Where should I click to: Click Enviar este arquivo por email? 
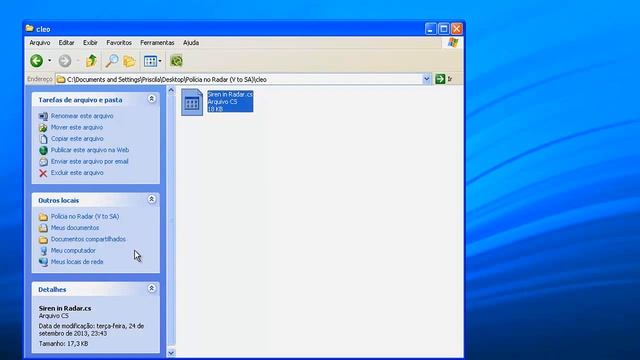(89, 161)
